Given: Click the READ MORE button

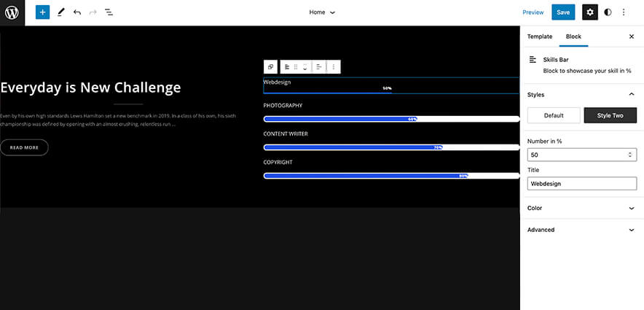Looking at the screenshot, I should [x=24, y=147].
